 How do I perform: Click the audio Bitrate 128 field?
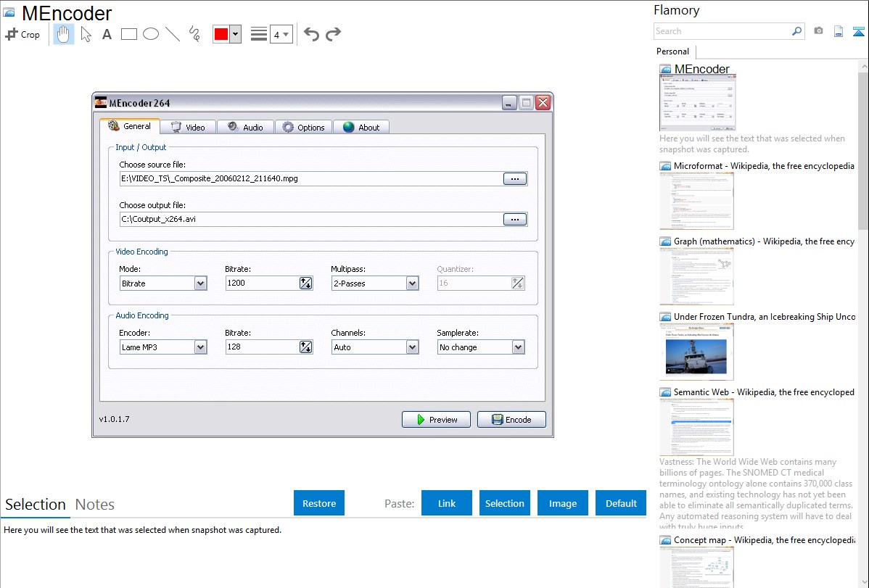click(x=262, y=347)
